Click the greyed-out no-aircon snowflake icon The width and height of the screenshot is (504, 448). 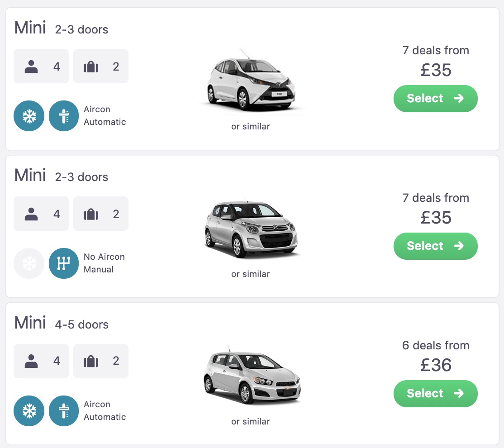[x=29, y=263]
